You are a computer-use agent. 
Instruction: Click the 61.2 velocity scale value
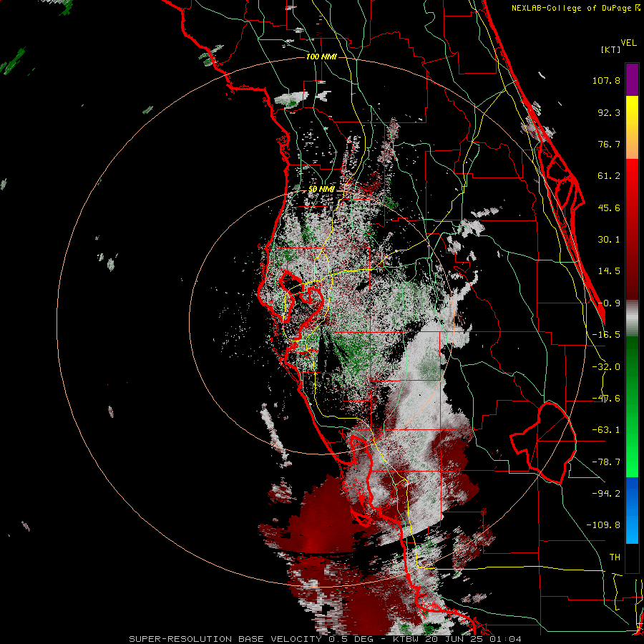click(609, 176)
